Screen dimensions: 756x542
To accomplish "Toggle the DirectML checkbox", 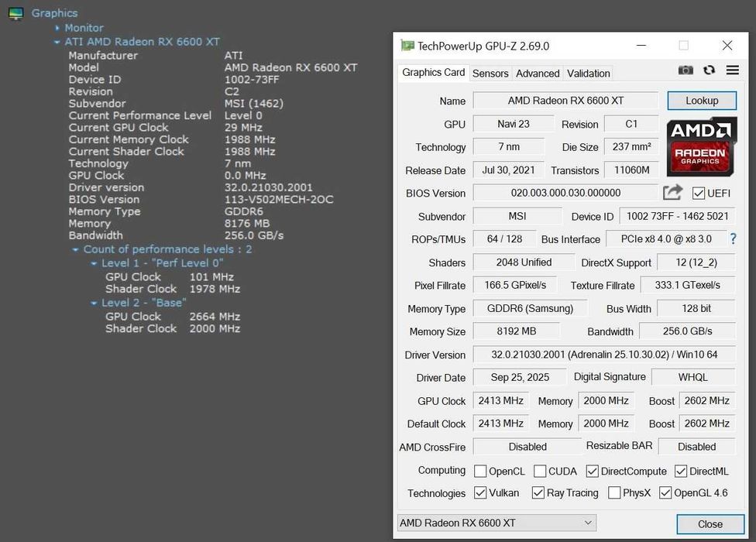I will click(681, 471).
